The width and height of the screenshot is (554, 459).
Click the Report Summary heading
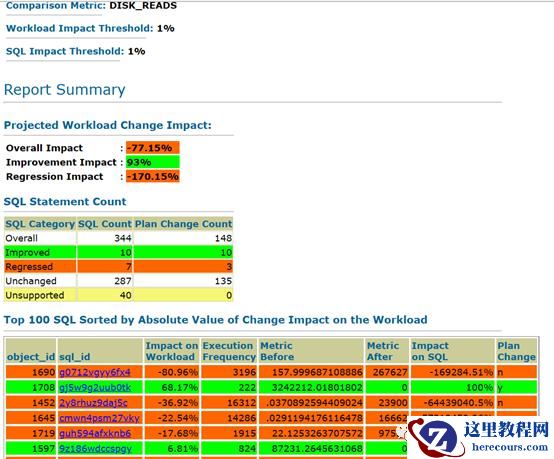point(64,90)
